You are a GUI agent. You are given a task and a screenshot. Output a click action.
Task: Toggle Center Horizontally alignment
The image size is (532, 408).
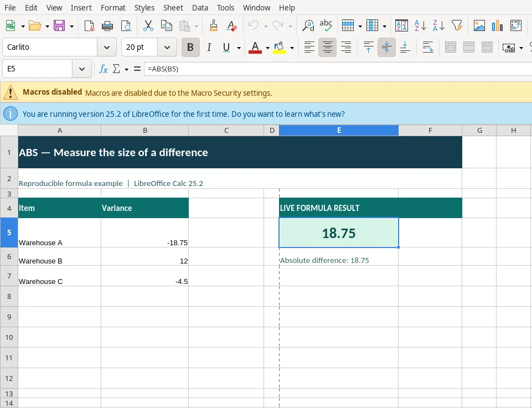327,47
